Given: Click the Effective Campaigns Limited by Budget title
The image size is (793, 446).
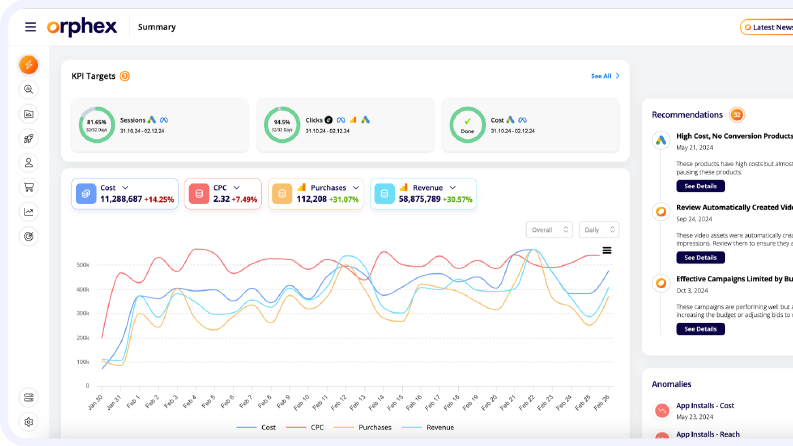Looking at the screenshot, I should [734, 279].
